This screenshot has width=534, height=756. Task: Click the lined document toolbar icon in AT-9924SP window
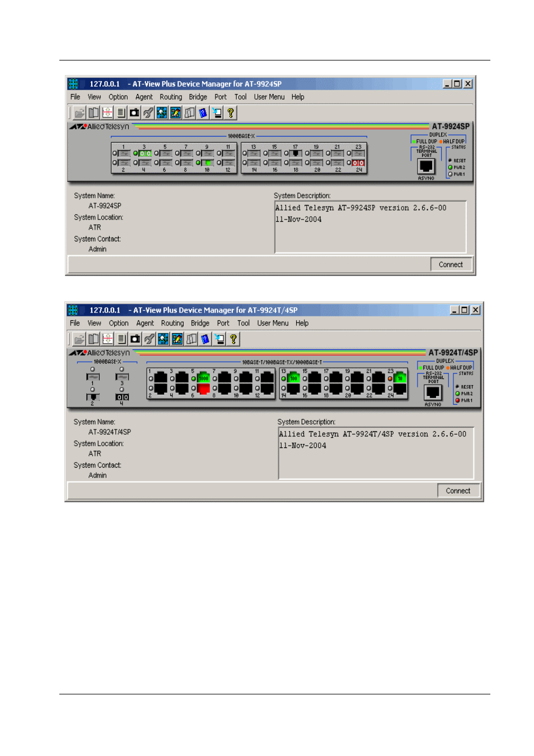coord(121,113)
